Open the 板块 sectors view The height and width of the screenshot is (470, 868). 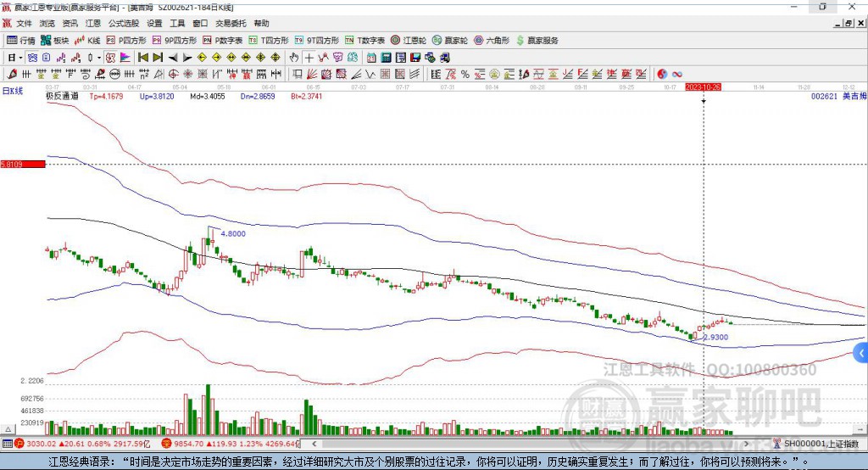coord(55,41)
